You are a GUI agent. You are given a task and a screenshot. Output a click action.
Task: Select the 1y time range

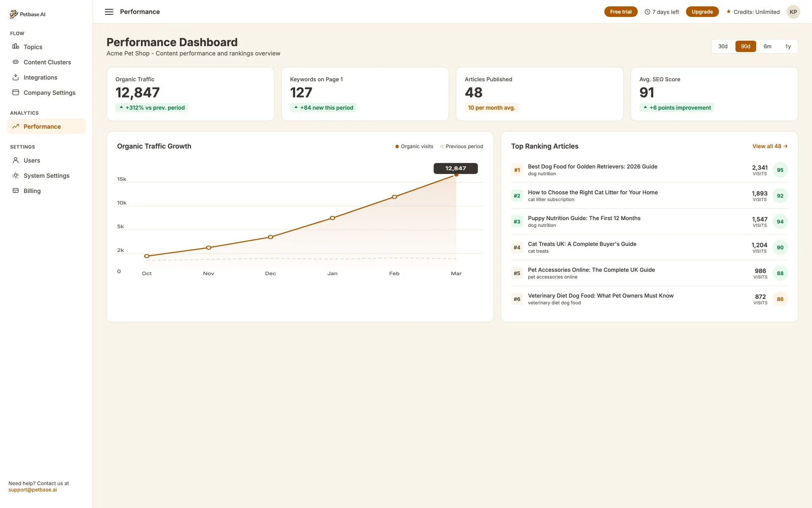788,47
